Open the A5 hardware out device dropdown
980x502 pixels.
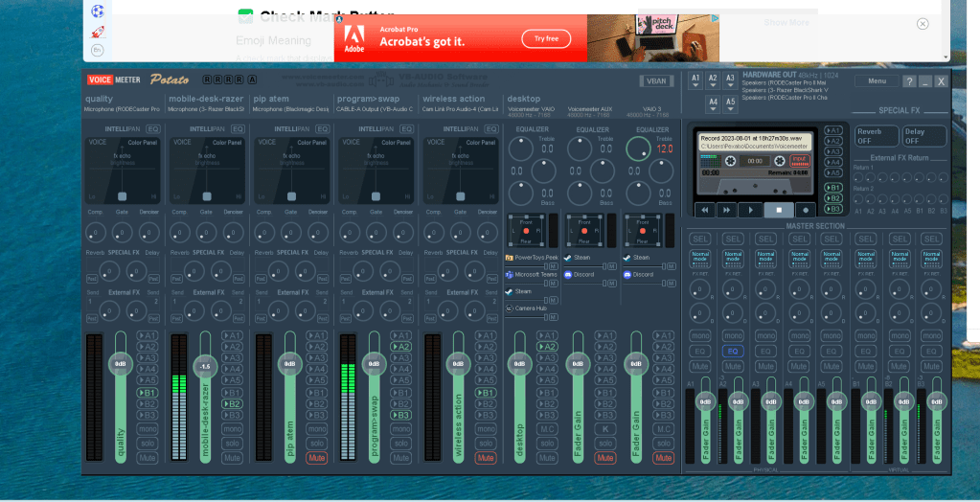tap(730, 104)
